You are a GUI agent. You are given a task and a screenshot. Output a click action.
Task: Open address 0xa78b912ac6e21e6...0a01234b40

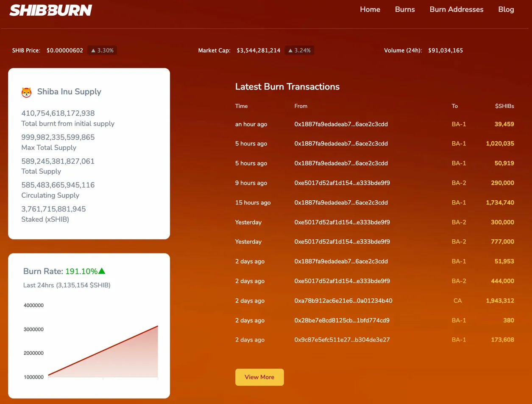343,301
